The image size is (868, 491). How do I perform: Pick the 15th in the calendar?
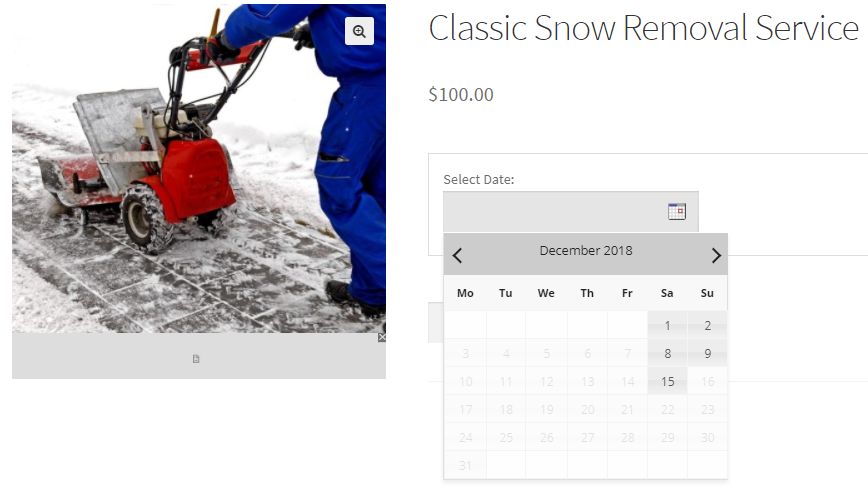[667, 381]
